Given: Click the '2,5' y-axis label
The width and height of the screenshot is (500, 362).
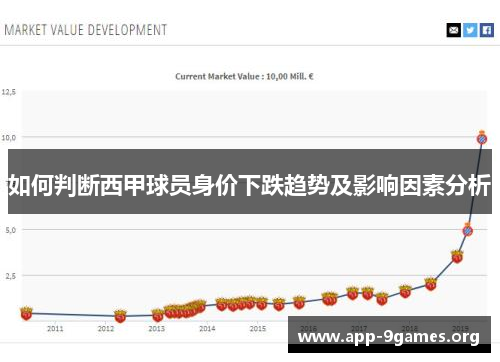Looking at the screenshot, I should pyautogui.click(x=11, y=276).
